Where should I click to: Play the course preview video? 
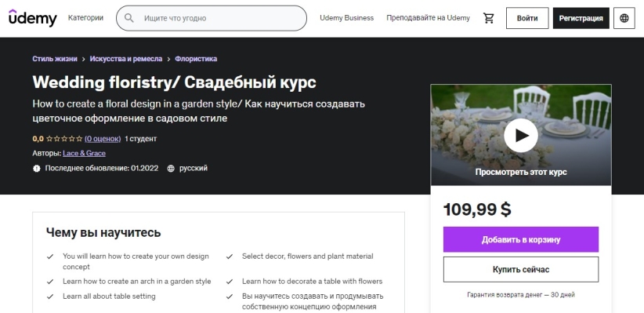[x=521, y=135]
